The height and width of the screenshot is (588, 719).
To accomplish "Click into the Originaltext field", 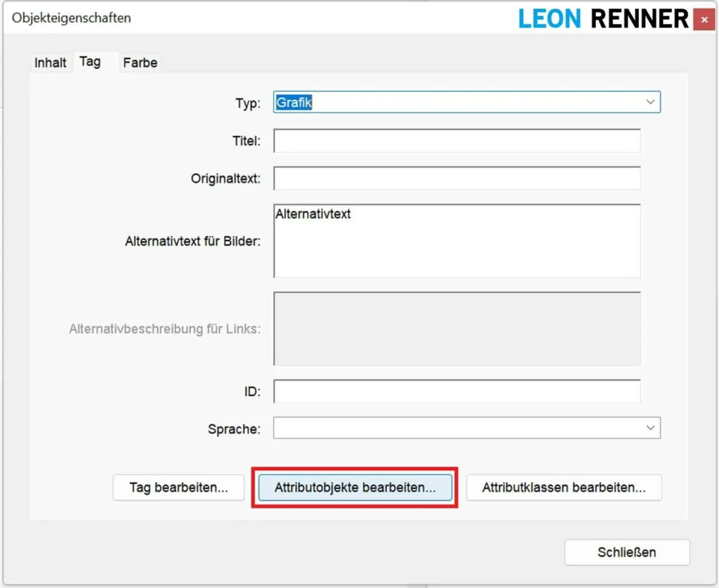I will coord(456,178).
